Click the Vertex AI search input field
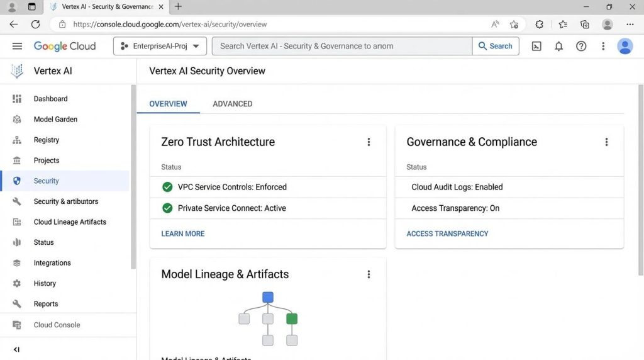Screen dimensions: 644x360 342,46
